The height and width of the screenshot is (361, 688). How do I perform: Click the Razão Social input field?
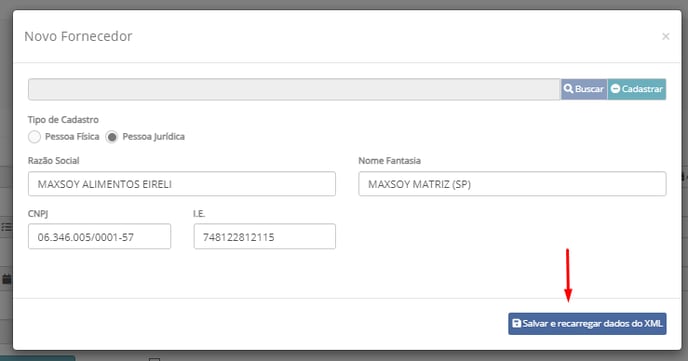[182, 184]
